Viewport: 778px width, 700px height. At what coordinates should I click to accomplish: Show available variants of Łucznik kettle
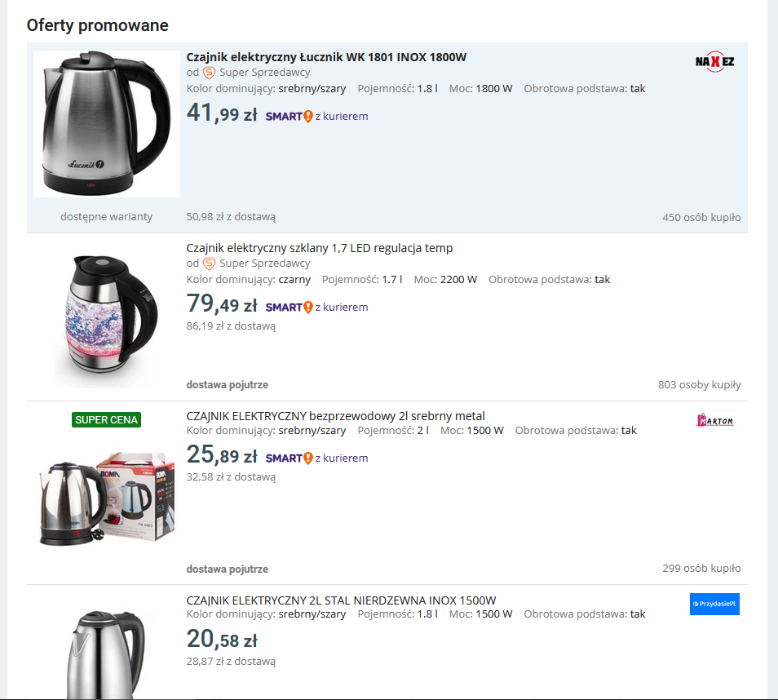[106, 217]
